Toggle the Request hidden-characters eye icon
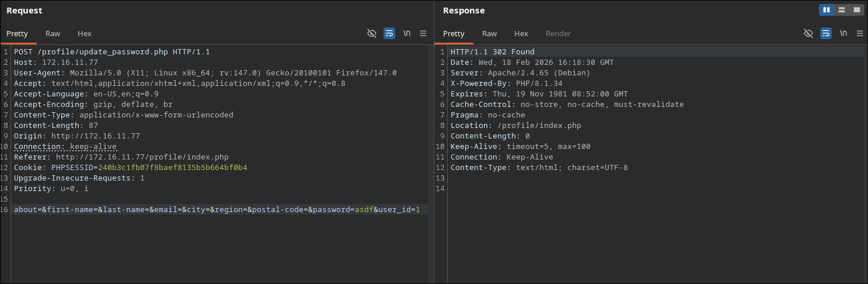The image size is (868, 284). point(372,33)
